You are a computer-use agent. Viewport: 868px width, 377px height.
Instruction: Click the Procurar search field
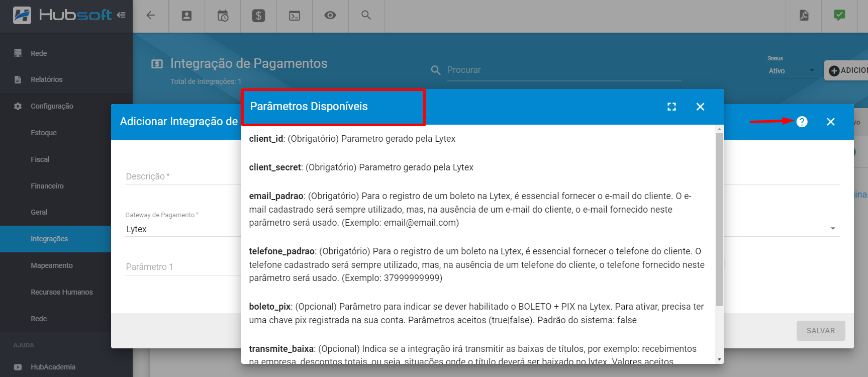point(564,70)
